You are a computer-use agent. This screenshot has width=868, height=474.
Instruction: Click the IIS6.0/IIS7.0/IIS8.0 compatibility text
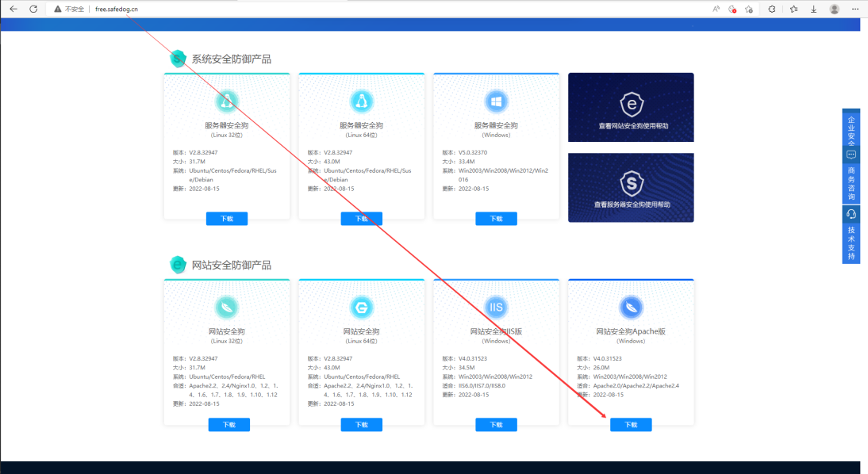[482, 386]
